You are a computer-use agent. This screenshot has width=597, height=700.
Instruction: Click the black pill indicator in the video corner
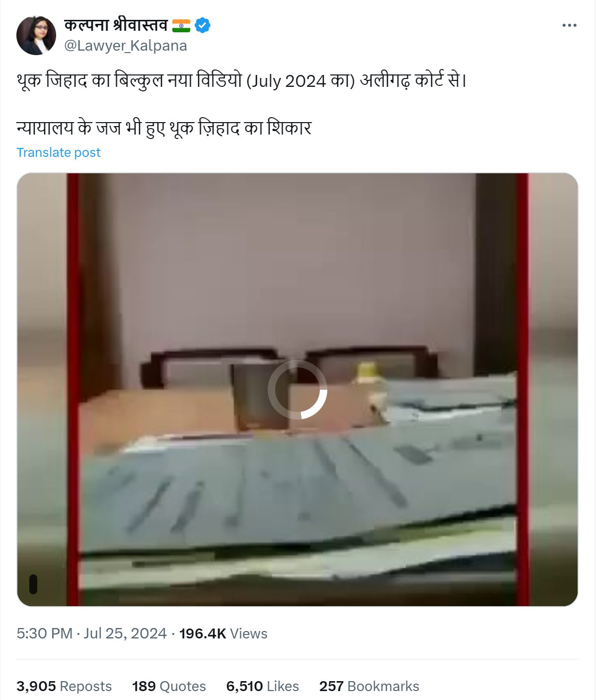pos(33,584)
